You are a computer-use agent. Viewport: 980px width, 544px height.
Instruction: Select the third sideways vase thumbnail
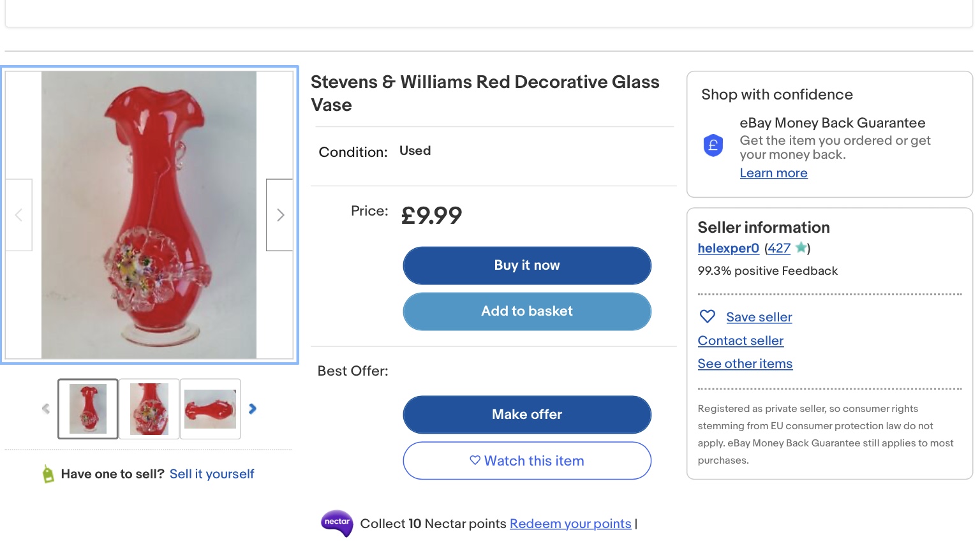click(x=210, y=409)
